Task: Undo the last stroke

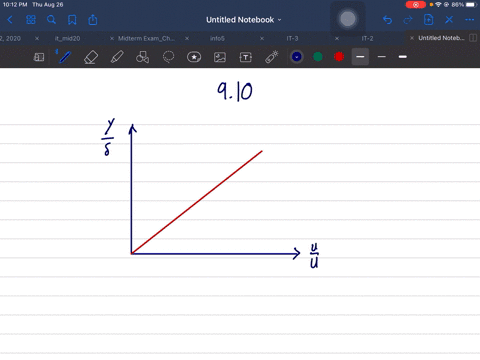Action: click(x=387, y=20)
